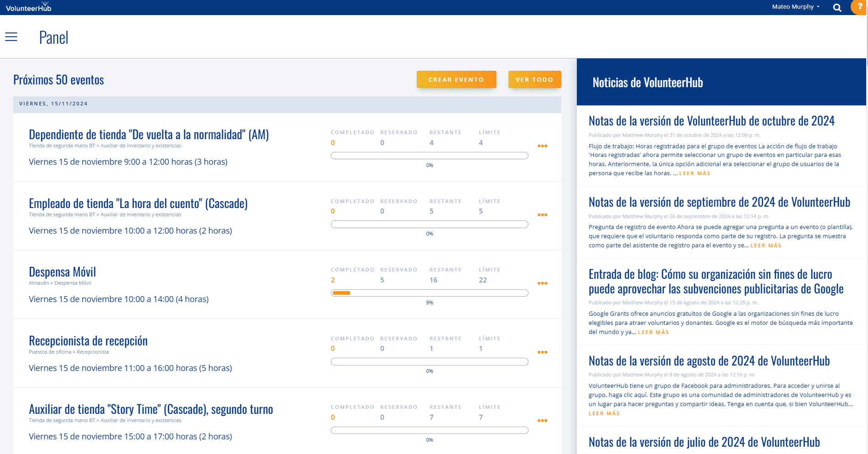
Task: Click progress bar of Dependiente de tienda event
Action: (x=429, y=156)
